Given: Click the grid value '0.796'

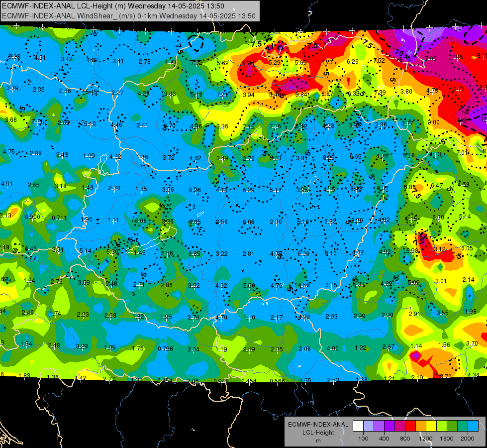Looking at the screenshot, I should click(165, 349).
